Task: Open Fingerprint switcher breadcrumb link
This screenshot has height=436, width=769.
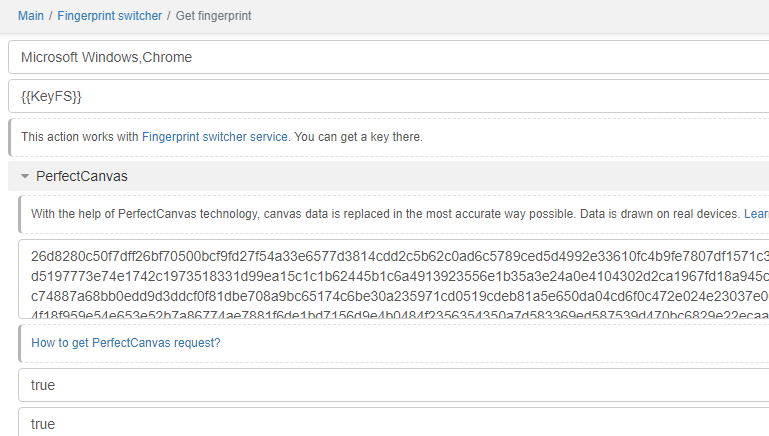Action: tap(108, 16)
